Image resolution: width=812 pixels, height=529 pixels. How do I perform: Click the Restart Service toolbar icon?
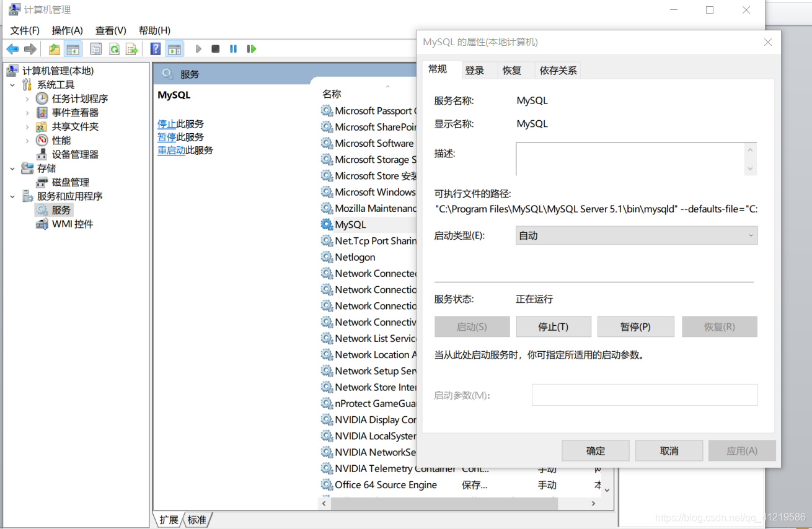tap(251, 49)
